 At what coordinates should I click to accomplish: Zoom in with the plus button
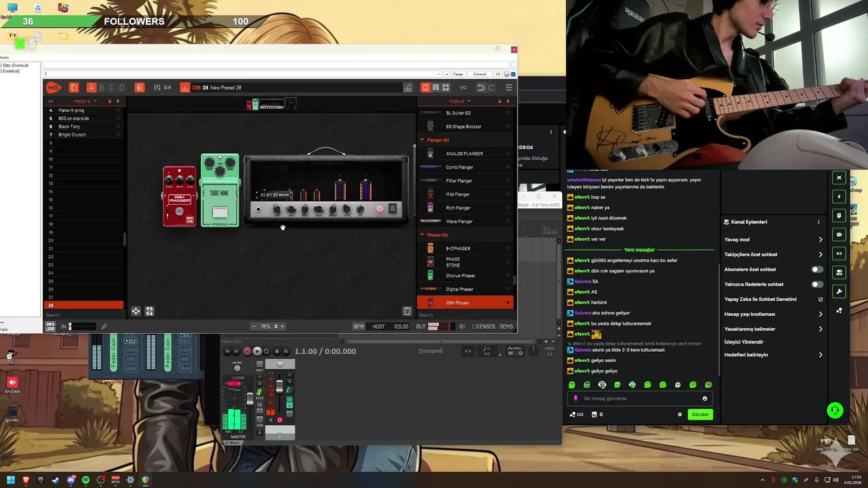pyautogui.click(x=283, y=327)
